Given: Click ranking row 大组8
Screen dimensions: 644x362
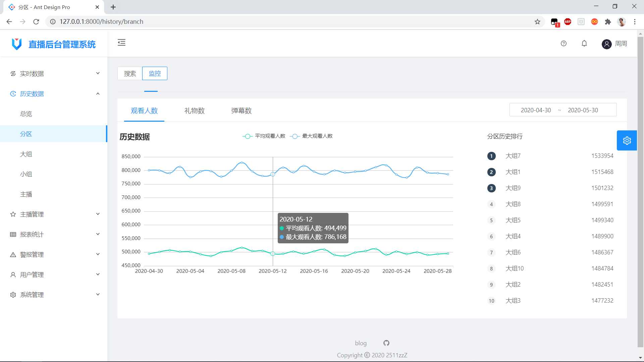Looking at the screenshot, I should coord(550,204).
